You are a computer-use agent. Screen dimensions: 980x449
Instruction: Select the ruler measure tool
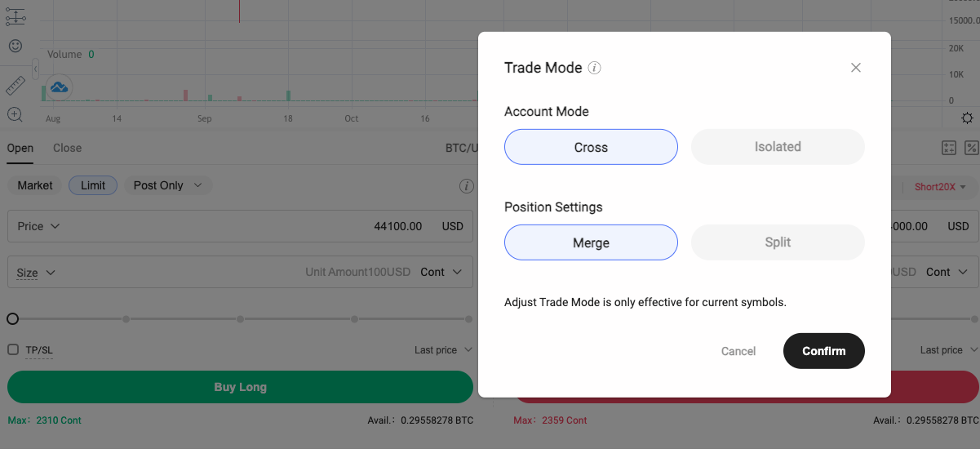click(15, 85)
